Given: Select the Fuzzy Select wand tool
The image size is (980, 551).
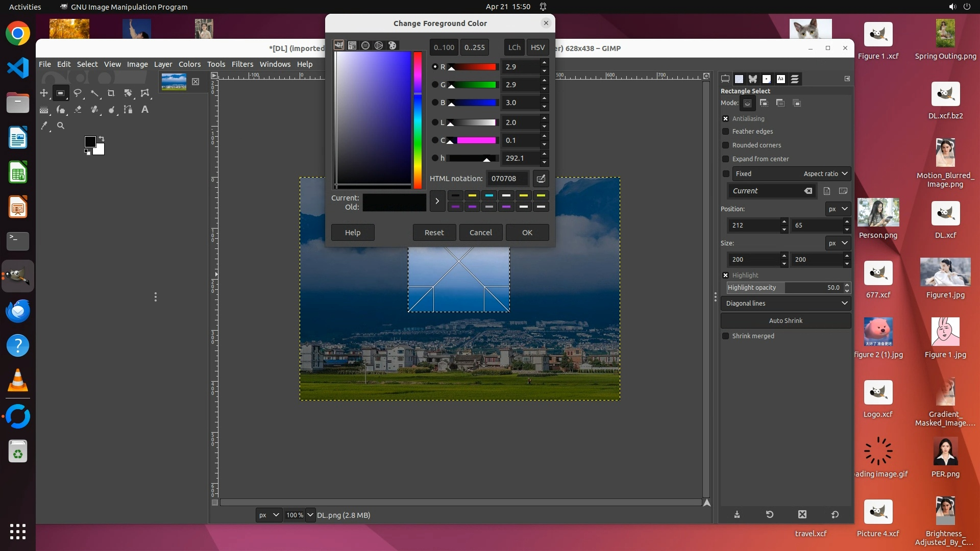Looking at the screenshot, I should coord(94,93).
